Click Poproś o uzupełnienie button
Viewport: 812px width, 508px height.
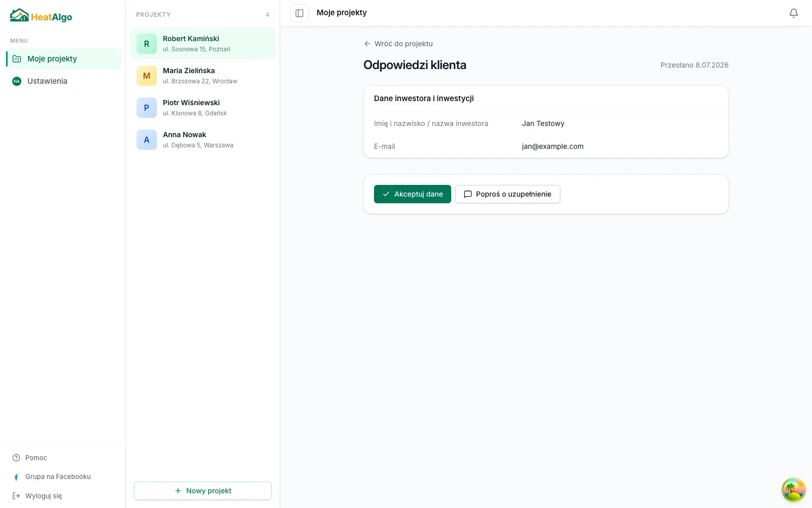507,194
